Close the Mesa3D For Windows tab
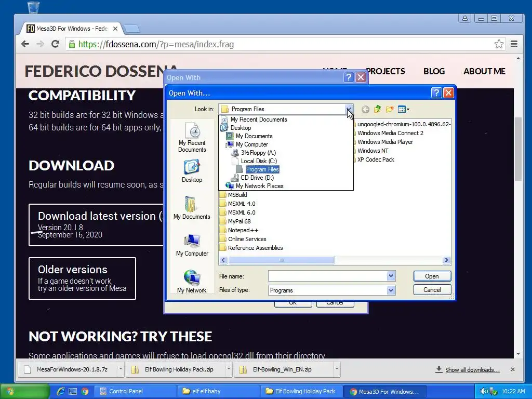The height and width of the screenshot is (399, 532). [115, 29]
